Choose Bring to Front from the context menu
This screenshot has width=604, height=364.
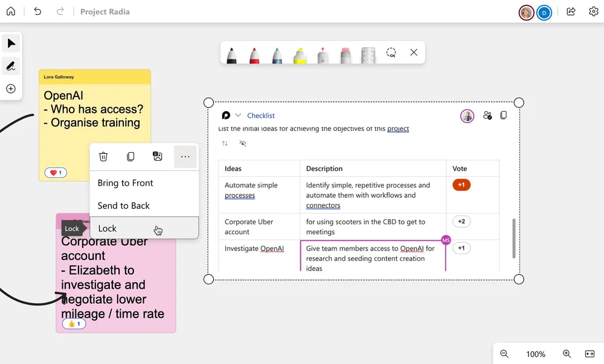point(125,183)
